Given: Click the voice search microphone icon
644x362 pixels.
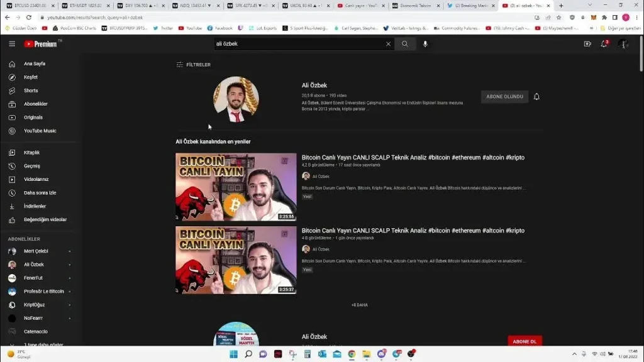Looking at the screenshot, I should (x=425, y=44).
